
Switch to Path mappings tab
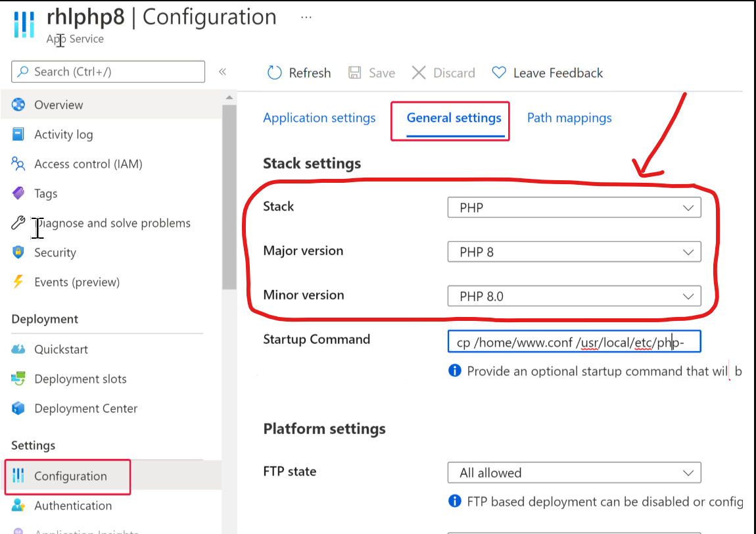569,118
